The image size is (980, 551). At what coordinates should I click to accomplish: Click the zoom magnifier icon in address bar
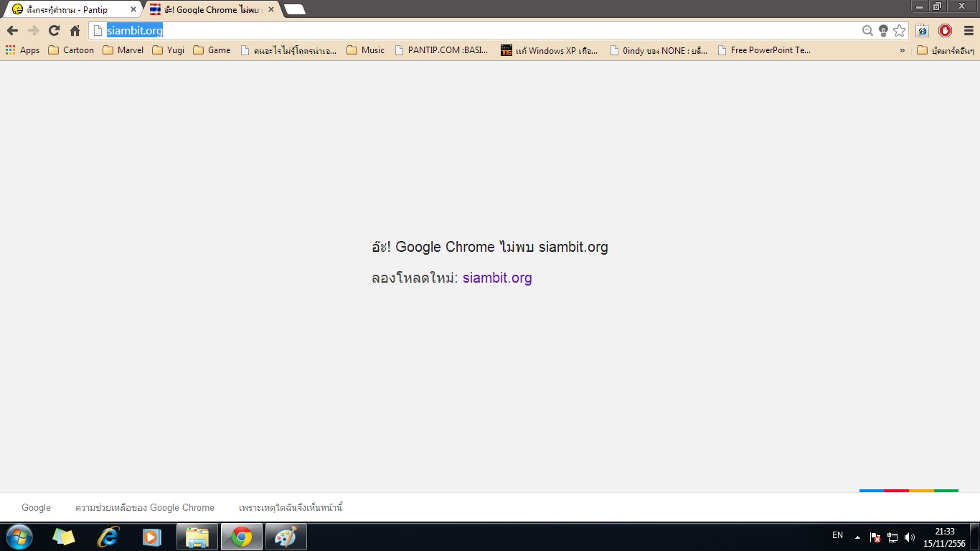click(x=867, y=30)
